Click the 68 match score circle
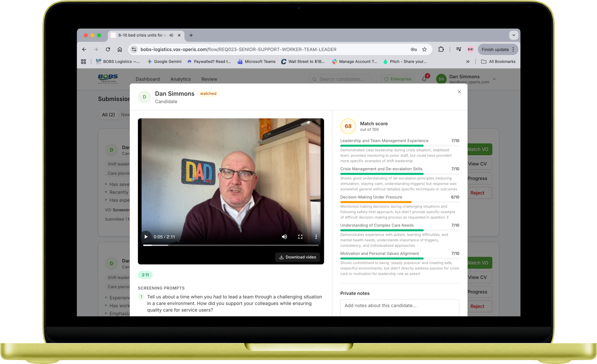The height and width of the screenshot is (364, 597). [x=348, y=126]
